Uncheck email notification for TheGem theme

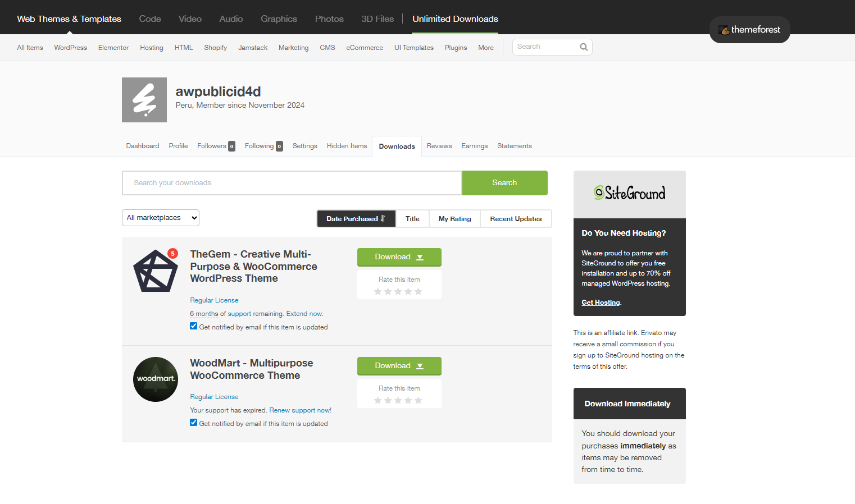click(x=194, y=326)
